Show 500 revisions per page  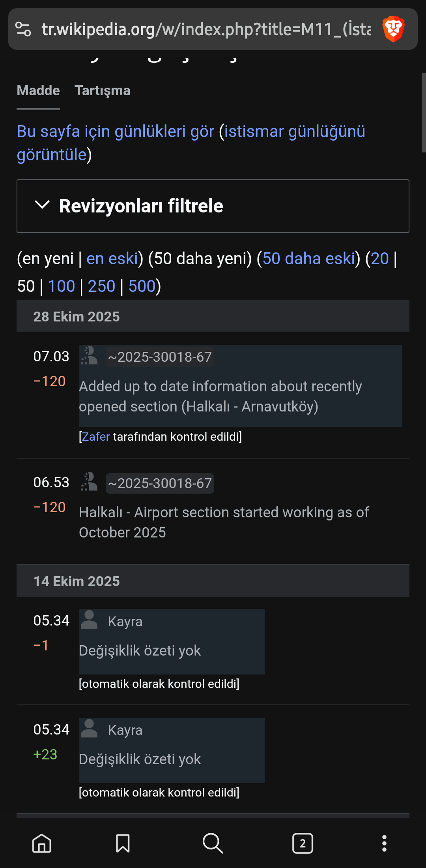[143, 286]
